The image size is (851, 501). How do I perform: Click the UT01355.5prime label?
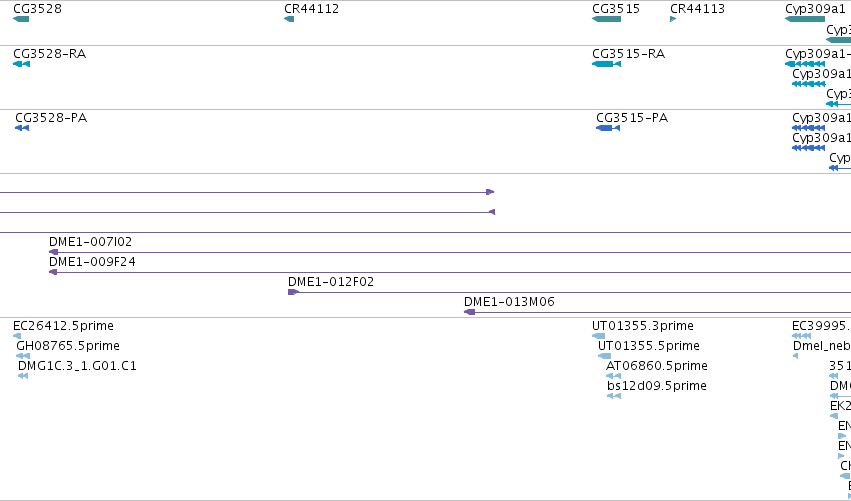(x=649, y=346)
